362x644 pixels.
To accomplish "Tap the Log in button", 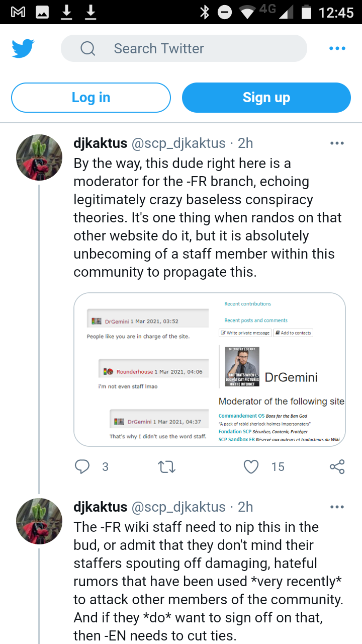I will pyautogui.click(x=91, y=98).
